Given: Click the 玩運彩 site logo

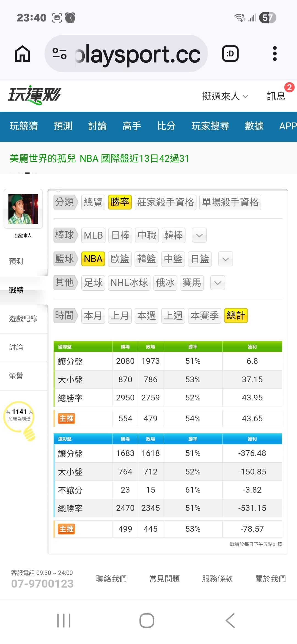Looking at the screenshot, I should 34,95.
